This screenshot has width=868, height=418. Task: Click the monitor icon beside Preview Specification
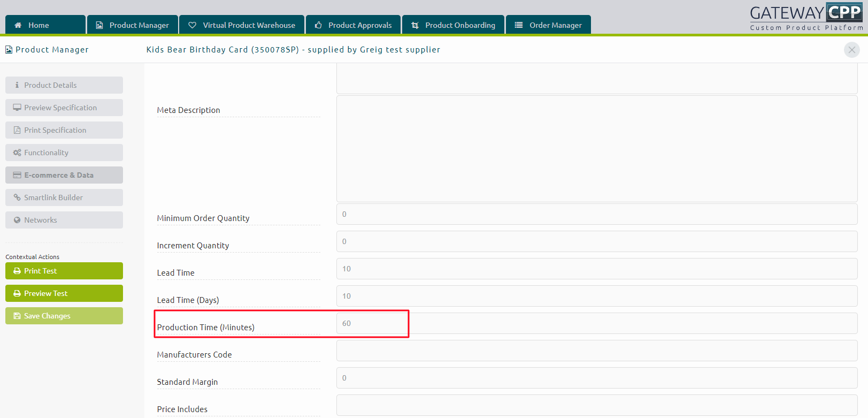(17, 108)
